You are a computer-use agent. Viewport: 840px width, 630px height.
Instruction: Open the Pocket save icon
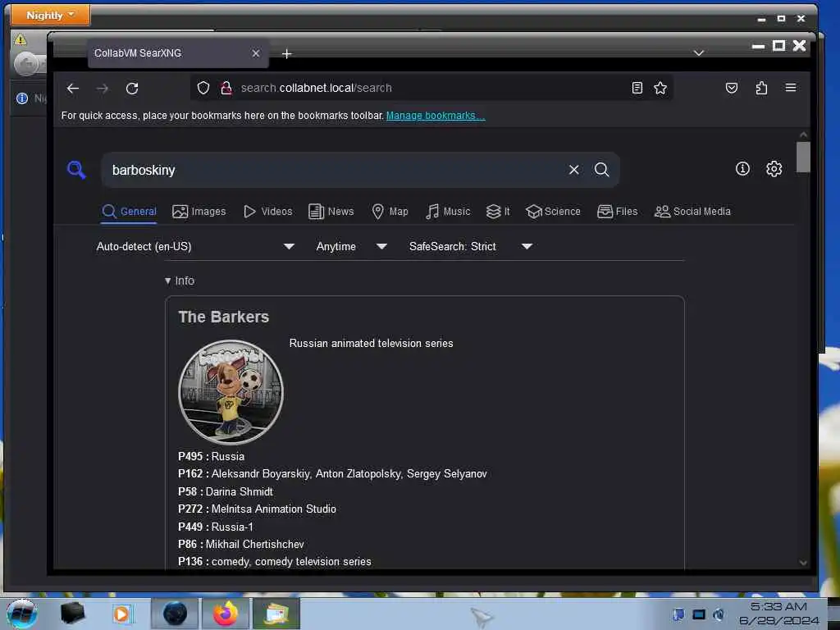[x=731, y=88]
